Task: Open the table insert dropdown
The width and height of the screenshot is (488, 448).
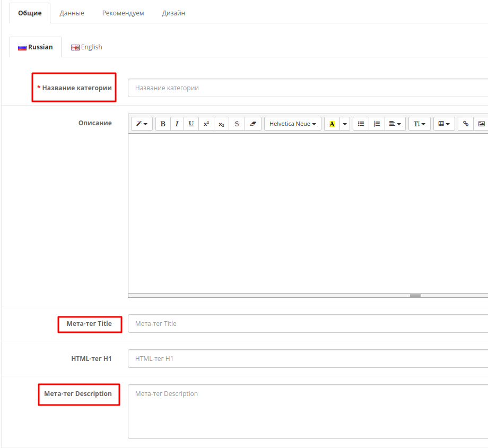Action: 444,124
